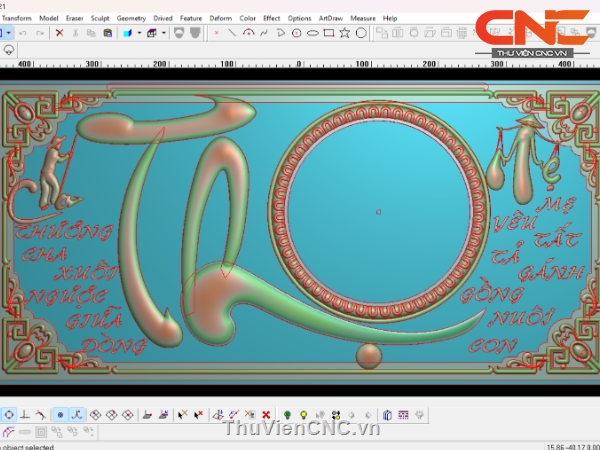This screenshot has height=450, width=600.
Task: Toggle the node editing mode button
Action: tap(76, 414)
